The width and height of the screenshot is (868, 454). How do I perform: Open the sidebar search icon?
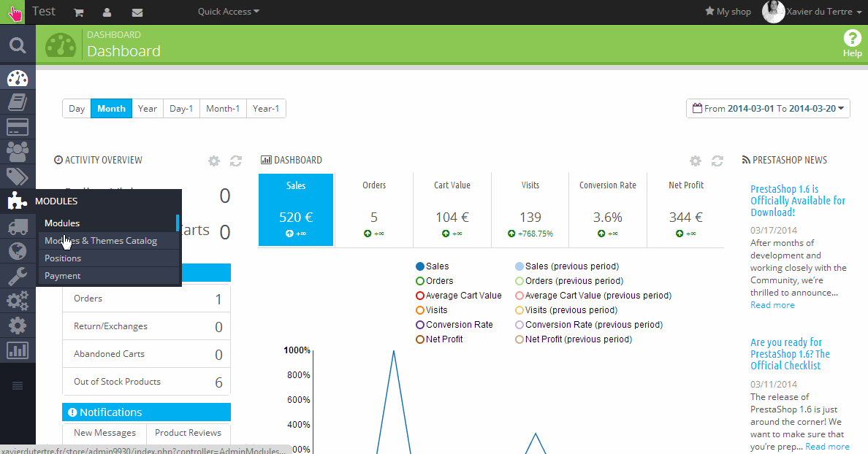(18, 45)
